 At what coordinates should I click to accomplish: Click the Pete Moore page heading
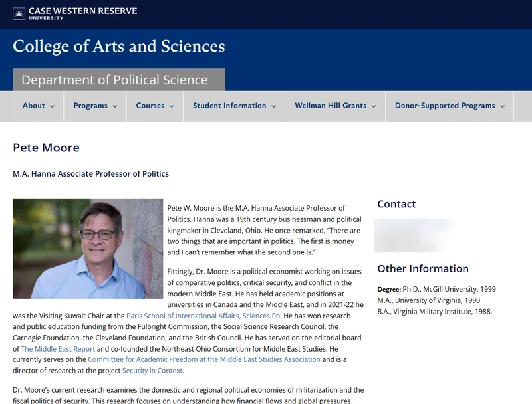[46, 148]
